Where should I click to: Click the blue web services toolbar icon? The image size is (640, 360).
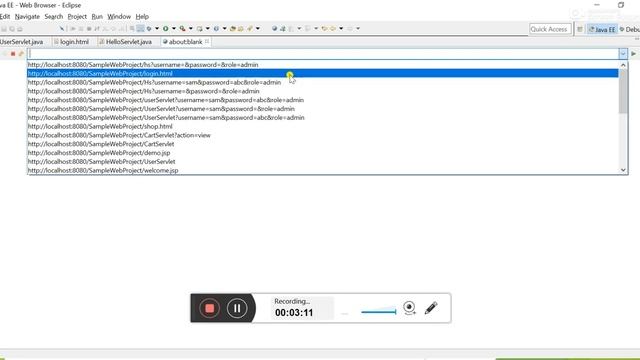point(216,29)
